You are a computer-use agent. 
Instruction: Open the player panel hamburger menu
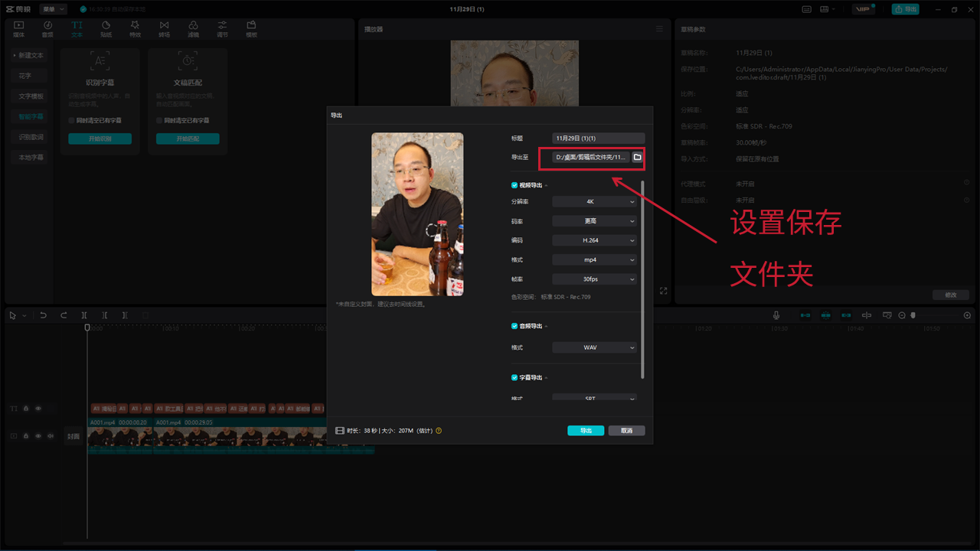659,29
